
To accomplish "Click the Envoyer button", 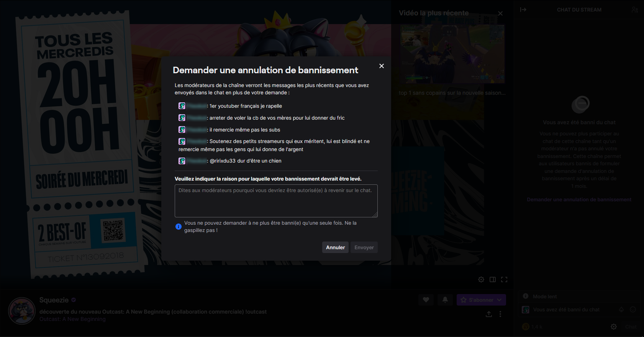I will tap(364, 247).
